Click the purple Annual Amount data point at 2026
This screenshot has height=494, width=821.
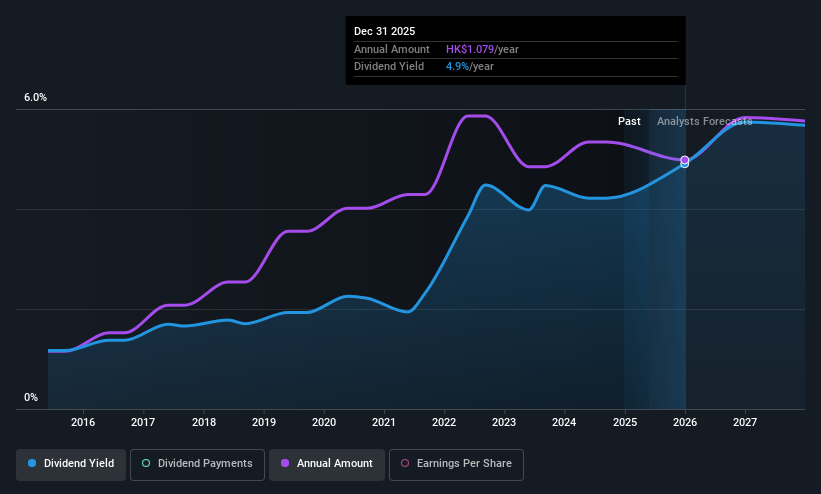[684, 160]
